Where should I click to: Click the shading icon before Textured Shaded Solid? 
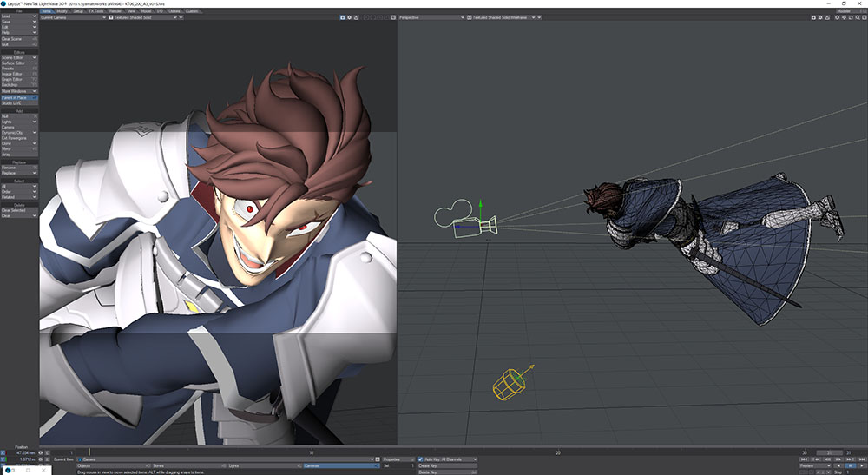coord(111,17)
